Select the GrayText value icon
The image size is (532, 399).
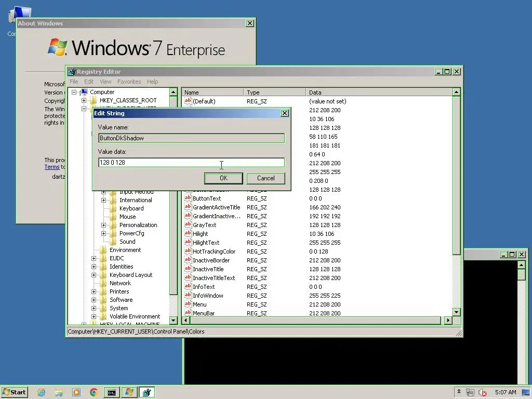[x=188, y=224]
